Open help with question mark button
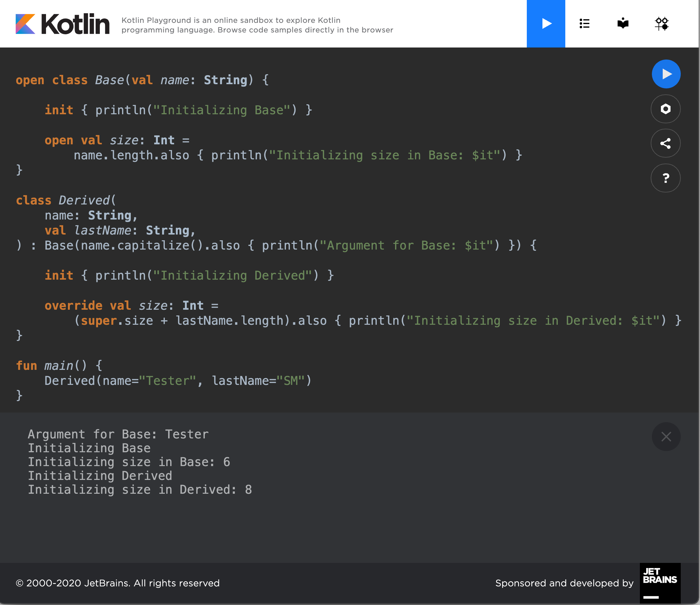700x605 pixels. (665, 178)
